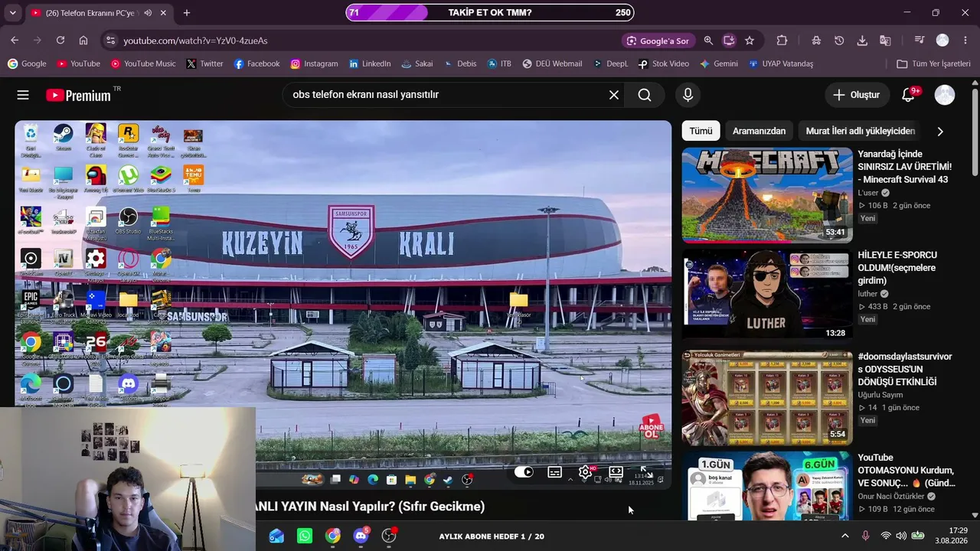Expand hidden system tray icons
The width and height of the screenshot is (980, 551).
coord(845,536)
